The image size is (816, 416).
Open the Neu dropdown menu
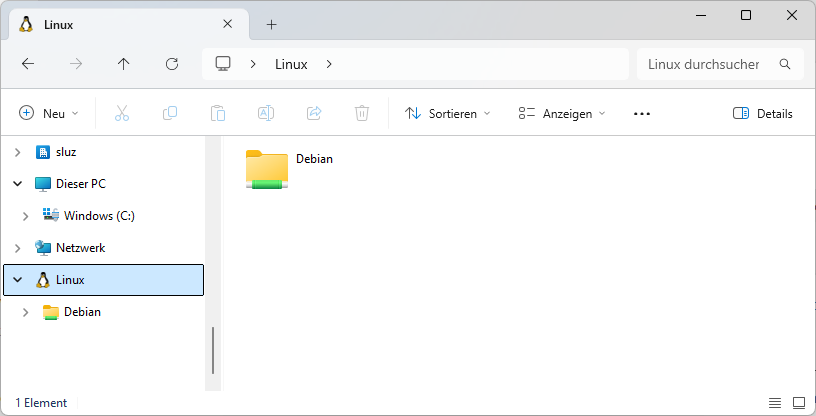click(x=48, y=114)
